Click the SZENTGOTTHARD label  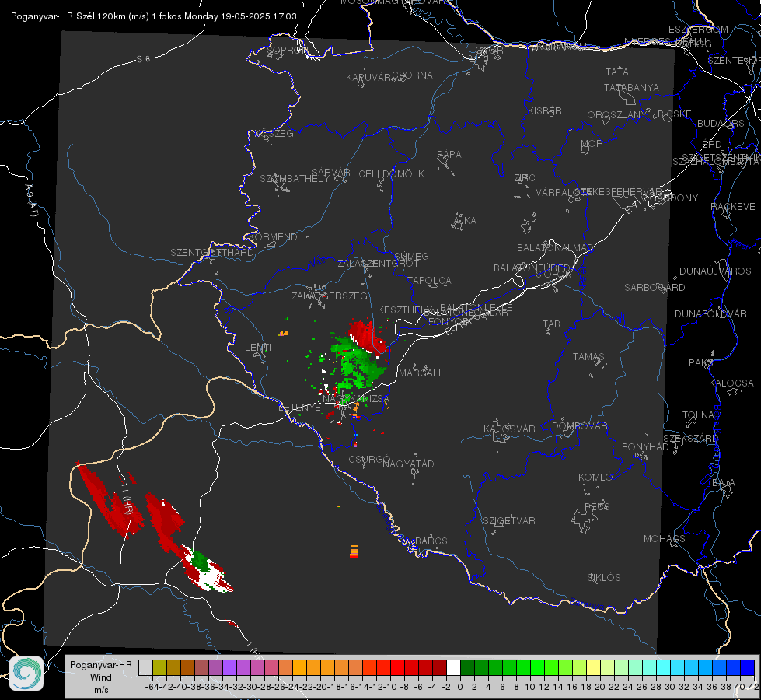(x=212, y=253)
